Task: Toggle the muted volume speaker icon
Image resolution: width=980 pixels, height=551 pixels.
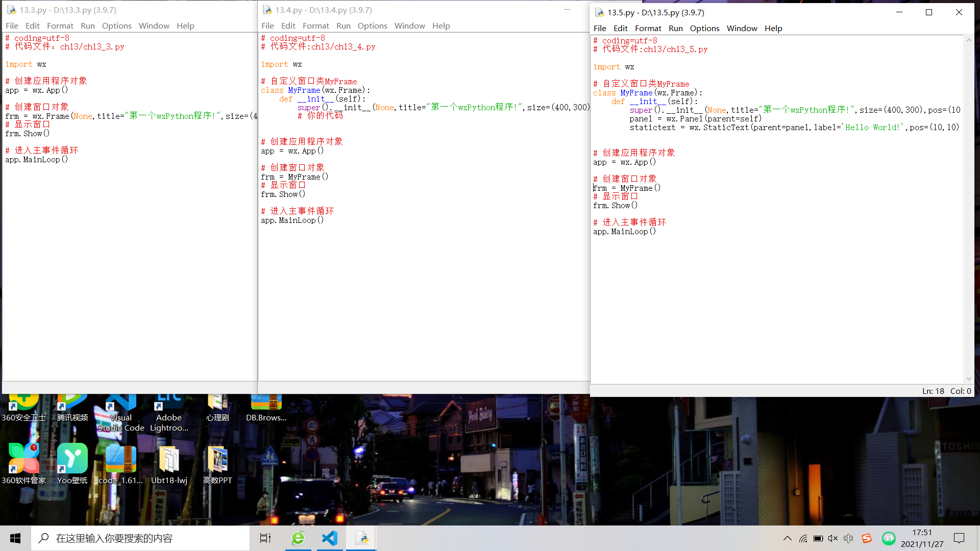Action: click(832, 538)
